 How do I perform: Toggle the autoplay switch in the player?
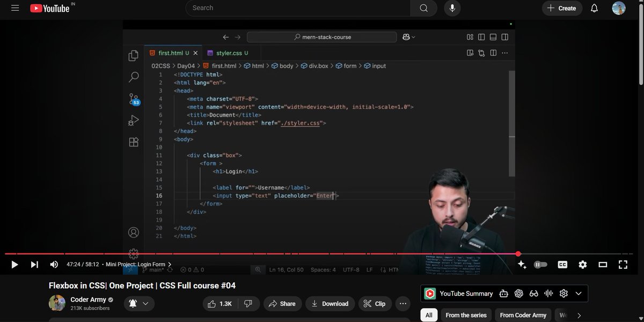point(540,264)
